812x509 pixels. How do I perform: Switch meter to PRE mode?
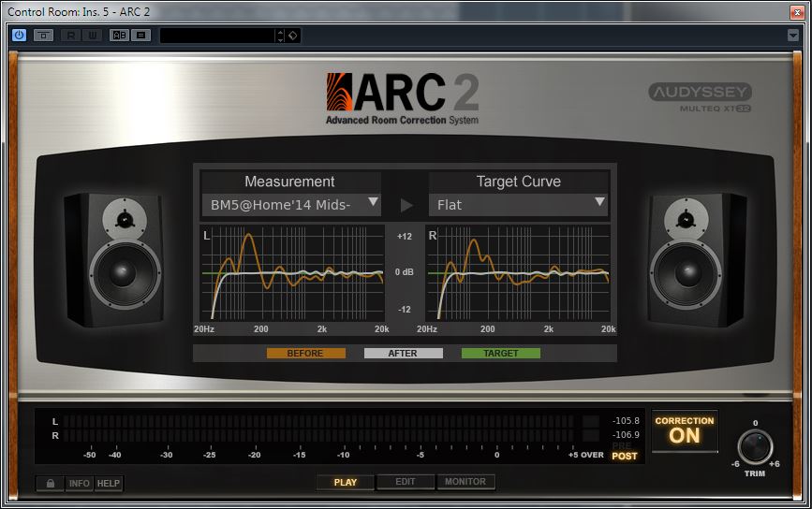pyautogui.click(x=622, y=445)
